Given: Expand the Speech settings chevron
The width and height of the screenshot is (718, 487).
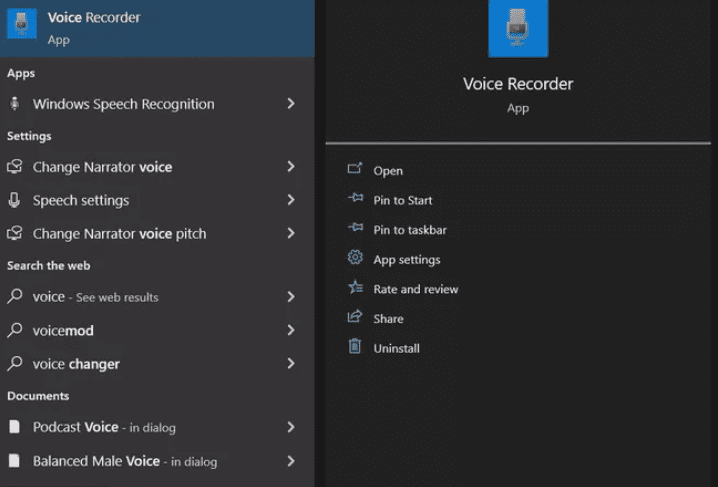Looking at the screenshot, I should click(x=291, y=200).
